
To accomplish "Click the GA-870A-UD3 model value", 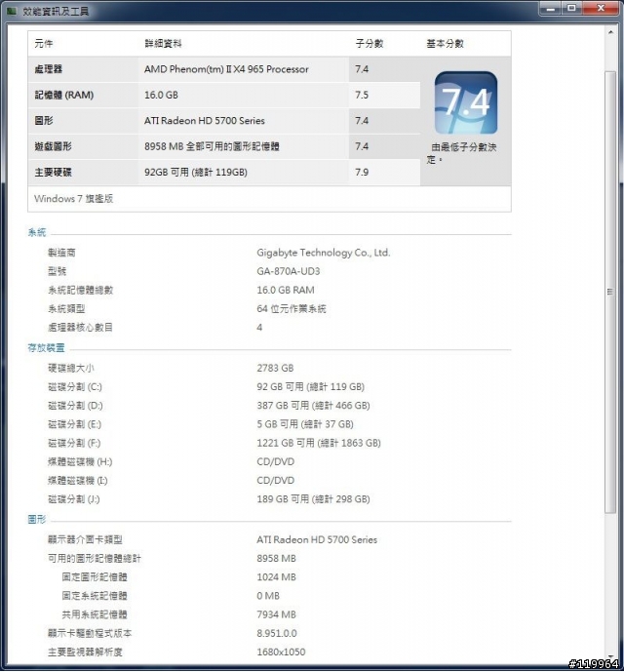I will pyautogui.click(x=289, y=271).
